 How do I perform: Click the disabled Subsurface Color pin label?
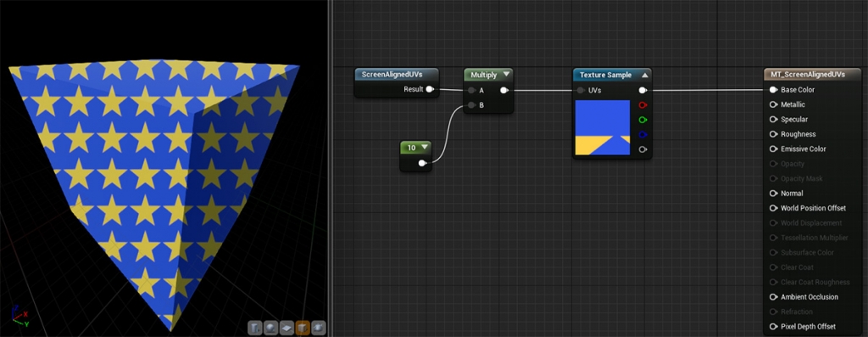coord(807,253)
